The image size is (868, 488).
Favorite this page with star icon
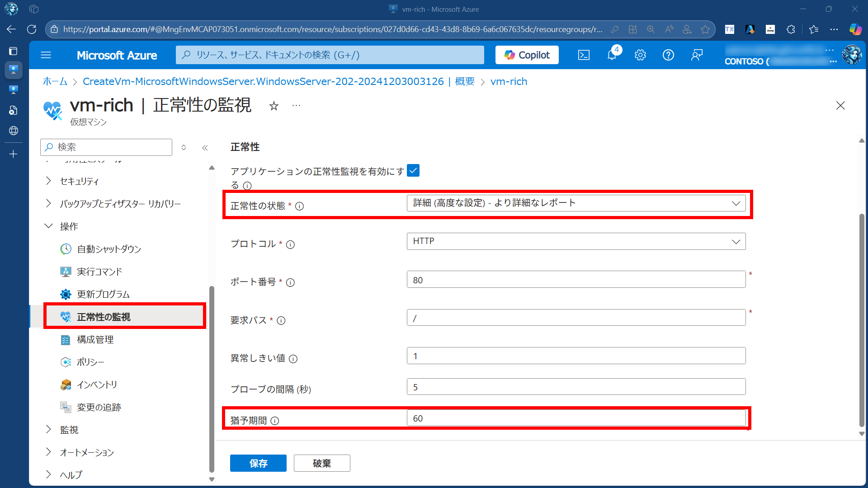274,106
